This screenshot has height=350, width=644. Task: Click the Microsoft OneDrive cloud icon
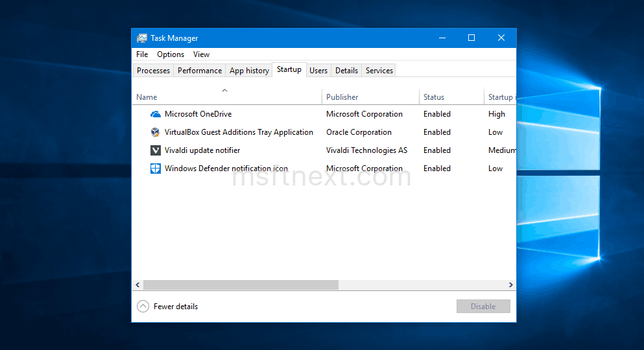click(155, 114)
